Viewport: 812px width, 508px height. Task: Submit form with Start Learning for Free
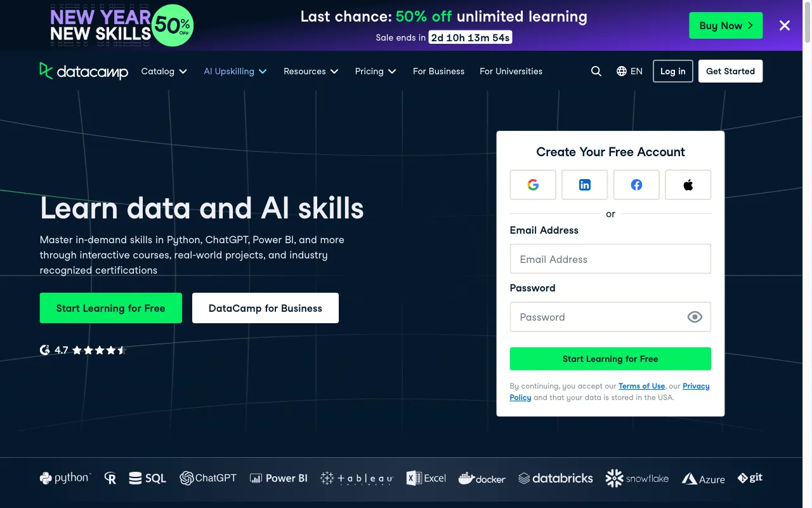click(610, 359)
